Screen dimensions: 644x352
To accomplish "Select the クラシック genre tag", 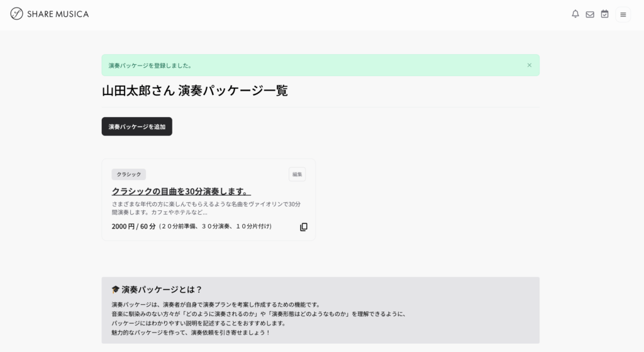I will [x=128, y=174].
